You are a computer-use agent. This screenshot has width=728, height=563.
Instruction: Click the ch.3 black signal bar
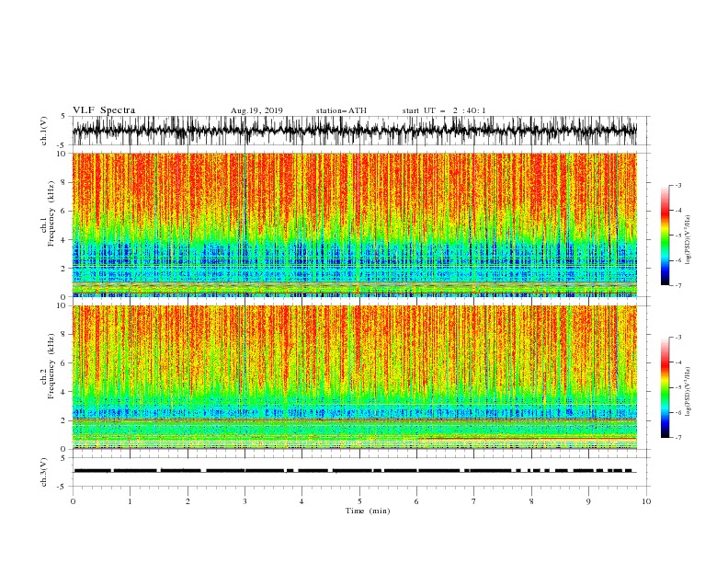click(354, 471)
